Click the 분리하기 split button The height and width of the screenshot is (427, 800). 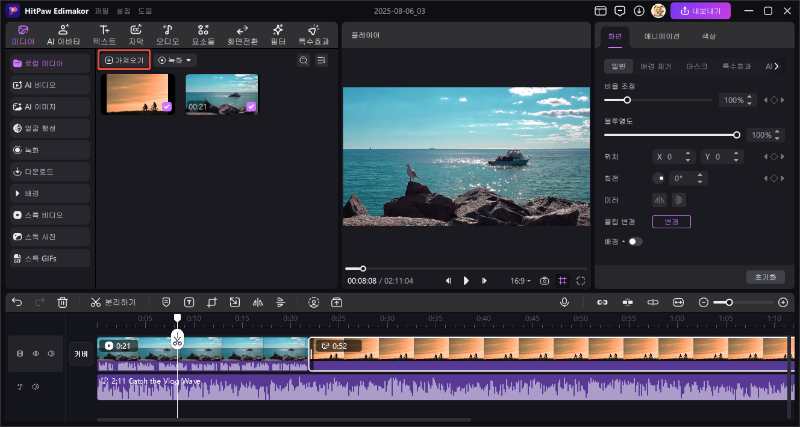(x=113, y=303)
